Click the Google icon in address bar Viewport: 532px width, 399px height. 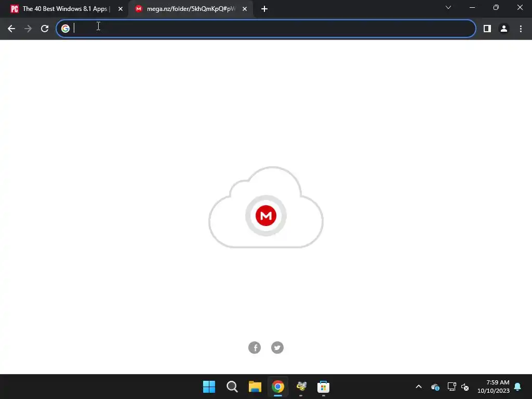click(x=65, y=29)
